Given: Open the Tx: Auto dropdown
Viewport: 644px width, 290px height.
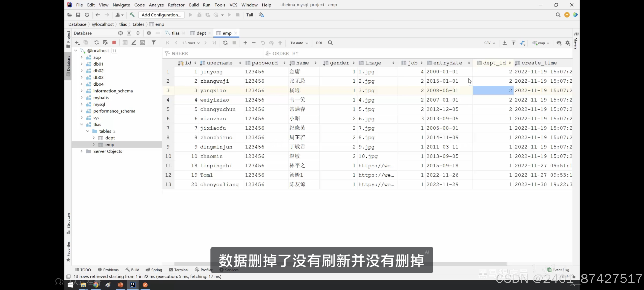Looking at the screenshot, I should click(299, 43).
